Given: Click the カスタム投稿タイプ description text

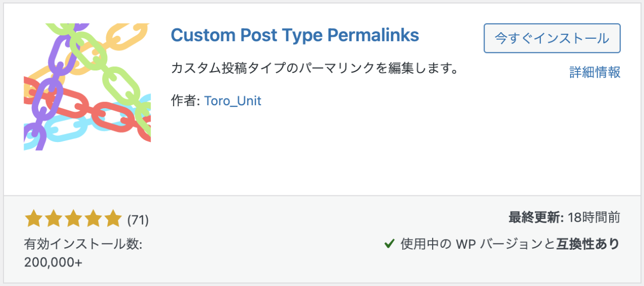Looking at the screenshot, I should (x=314, y=68).
